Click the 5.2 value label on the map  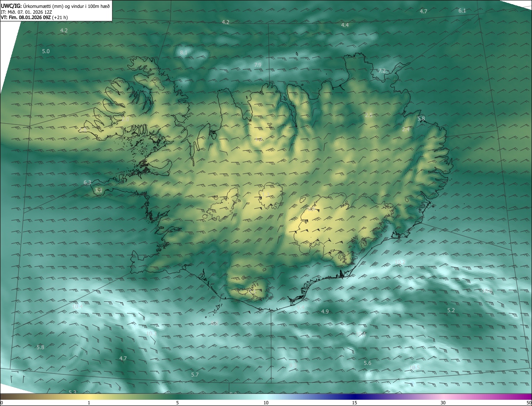(x=451, y=311)
